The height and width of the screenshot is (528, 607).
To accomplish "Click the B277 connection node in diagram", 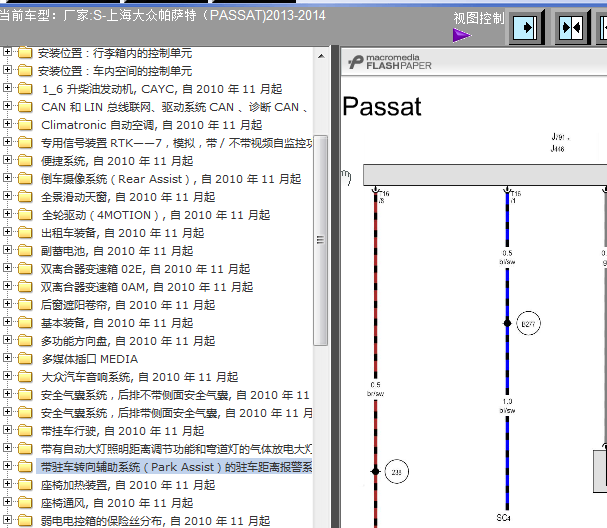I will point(528,324).
